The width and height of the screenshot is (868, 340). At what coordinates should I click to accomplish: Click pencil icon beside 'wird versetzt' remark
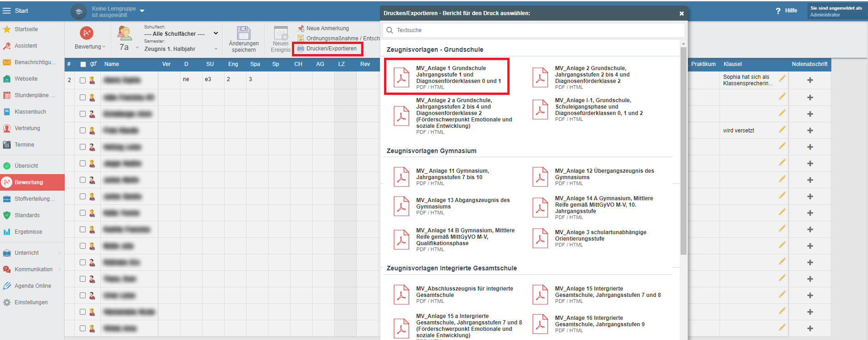[x=782, y=130]
